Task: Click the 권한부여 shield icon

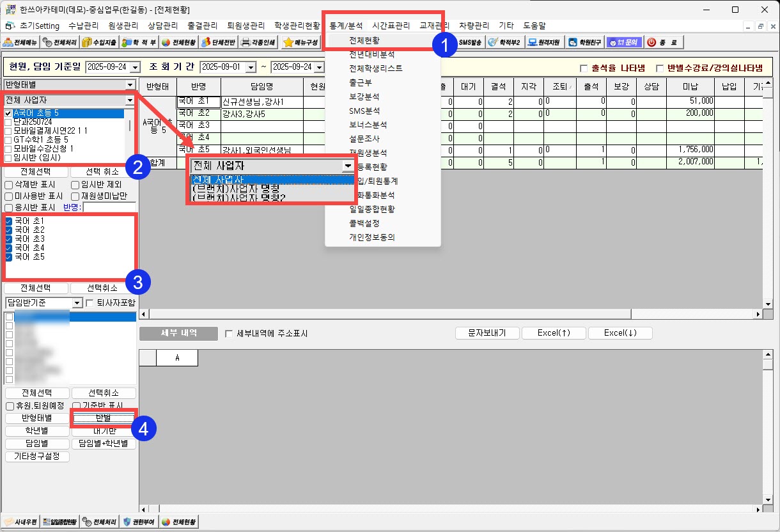Action: point(139,522)
